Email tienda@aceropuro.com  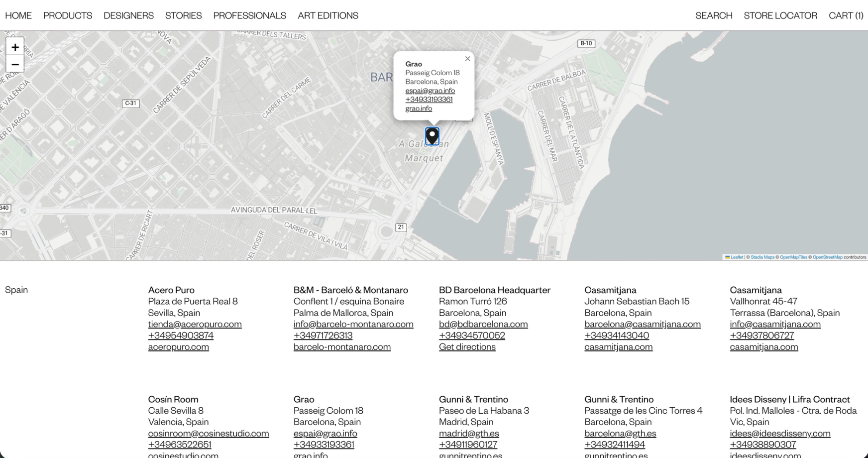click(x=195, y=324)
